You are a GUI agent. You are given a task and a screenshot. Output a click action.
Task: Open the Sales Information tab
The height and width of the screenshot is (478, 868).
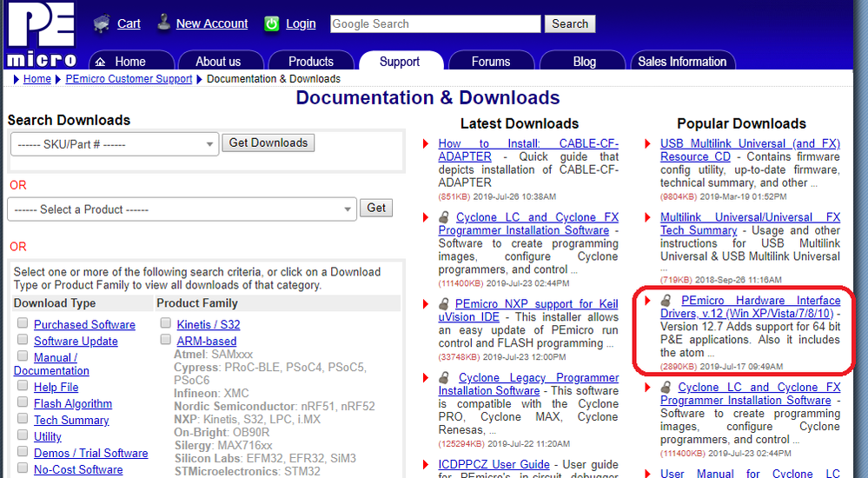coord(682,62)
